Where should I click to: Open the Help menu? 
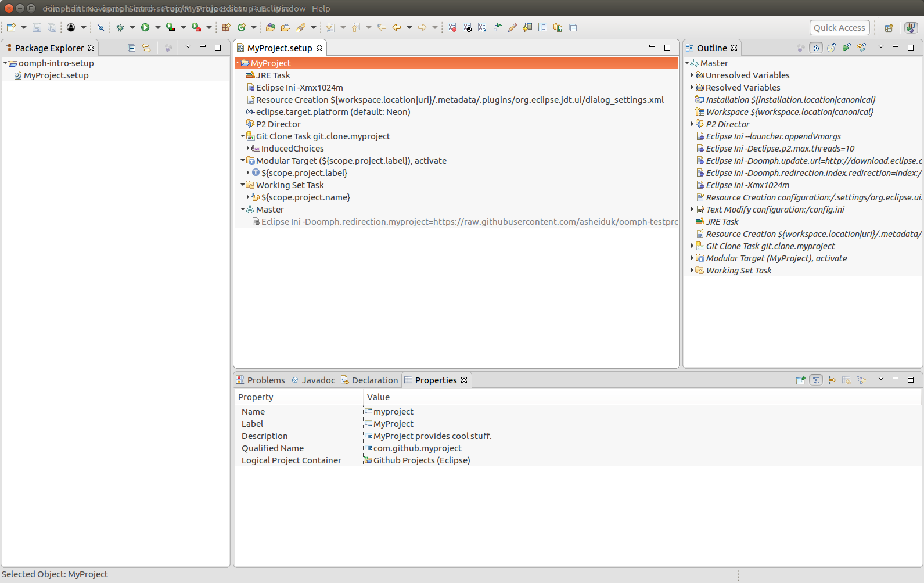click(x=321, y=9)
